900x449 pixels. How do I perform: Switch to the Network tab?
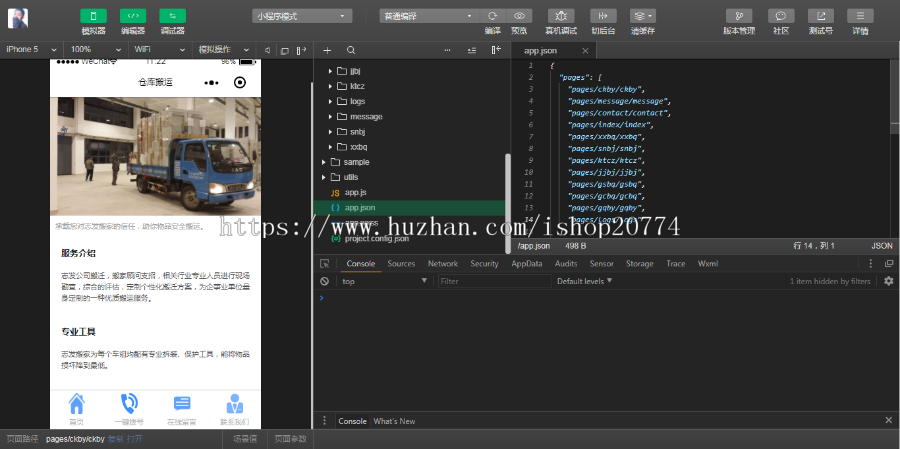(443, 264)
